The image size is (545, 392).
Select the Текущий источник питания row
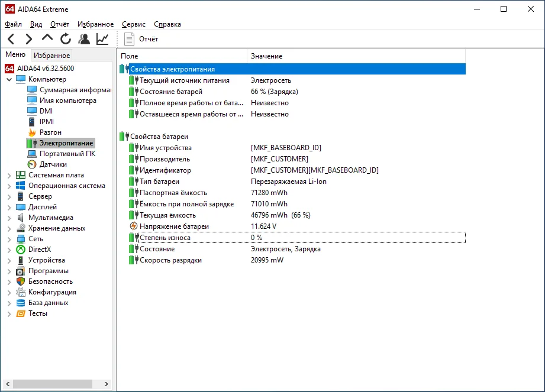[x=297, y=80]
